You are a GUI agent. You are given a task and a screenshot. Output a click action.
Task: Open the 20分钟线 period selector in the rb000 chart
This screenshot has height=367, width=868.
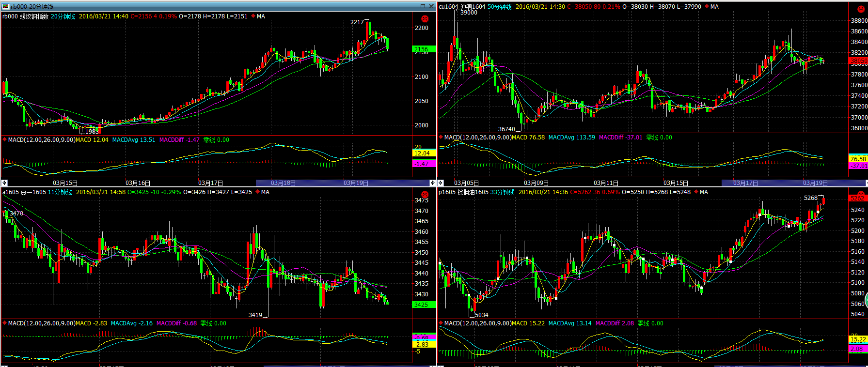click(63, 16)
